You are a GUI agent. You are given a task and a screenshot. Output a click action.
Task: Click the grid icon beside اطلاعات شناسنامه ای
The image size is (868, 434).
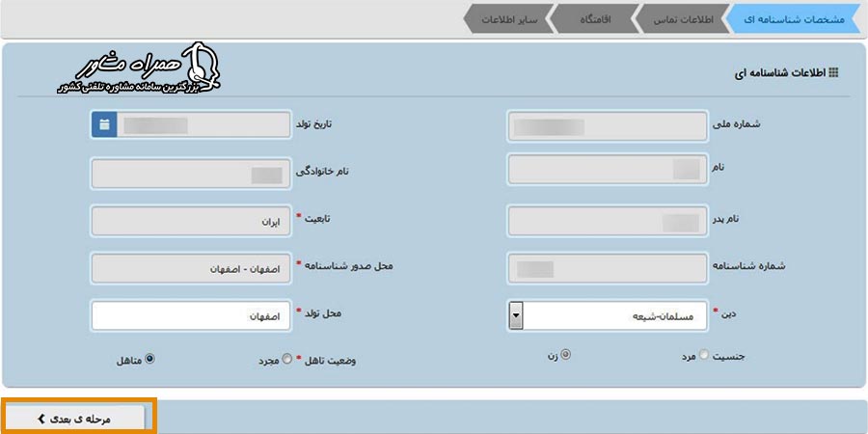click(x=834, y=72)
